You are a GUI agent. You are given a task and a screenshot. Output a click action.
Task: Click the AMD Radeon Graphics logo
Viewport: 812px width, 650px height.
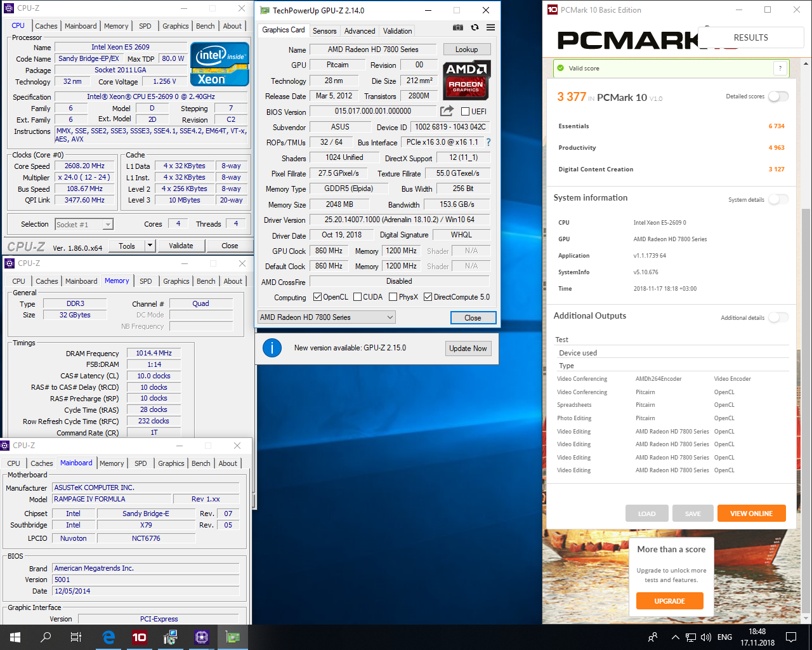(466, 81)
